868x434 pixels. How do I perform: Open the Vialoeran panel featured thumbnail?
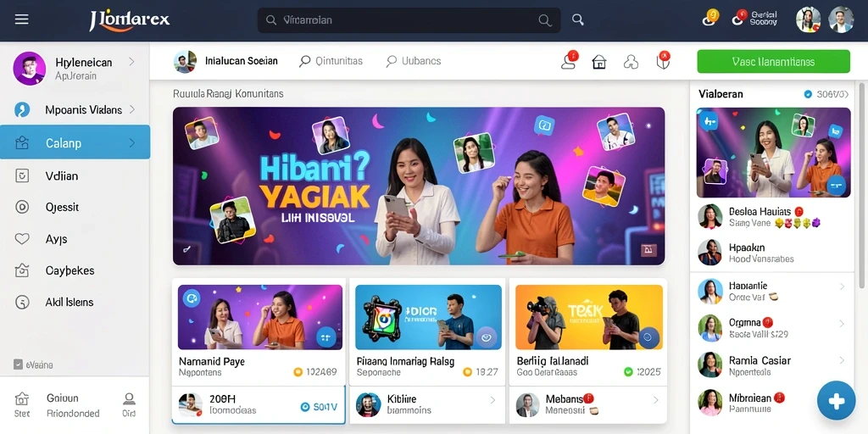773,153
